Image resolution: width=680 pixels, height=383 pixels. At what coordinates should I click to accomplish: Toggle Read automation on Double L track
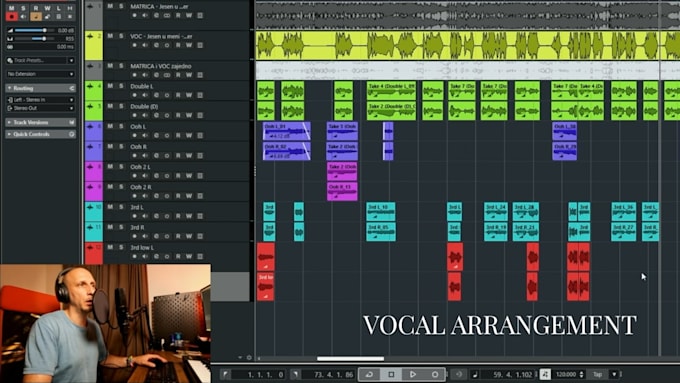click(178, 95)
